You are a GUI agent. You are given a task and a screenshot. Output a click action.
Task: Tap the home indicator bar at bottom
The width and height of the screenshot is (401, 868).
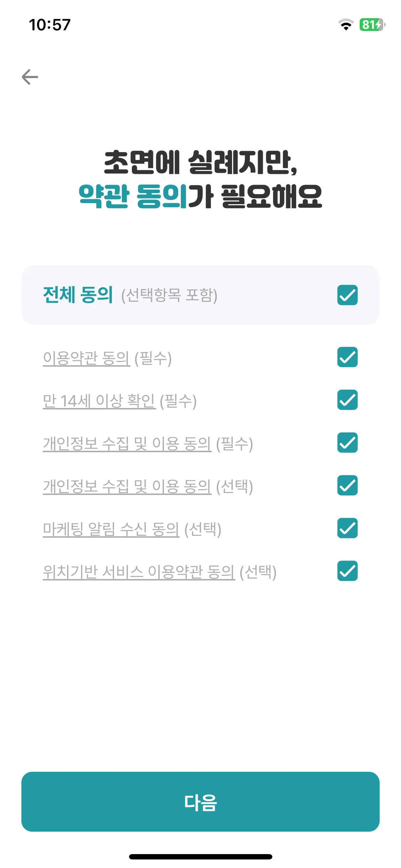[200, 857]
